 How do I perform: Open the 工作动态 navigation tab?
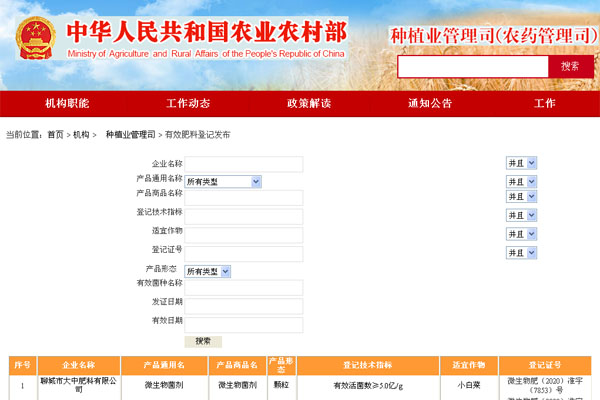click(x=188, y=104)
